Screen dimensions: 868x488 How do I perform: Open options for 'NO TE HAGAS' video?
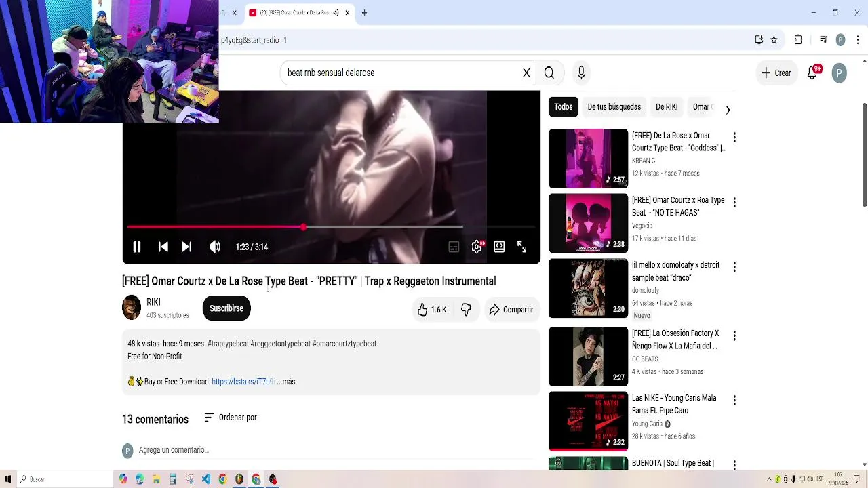click(734, 202)
